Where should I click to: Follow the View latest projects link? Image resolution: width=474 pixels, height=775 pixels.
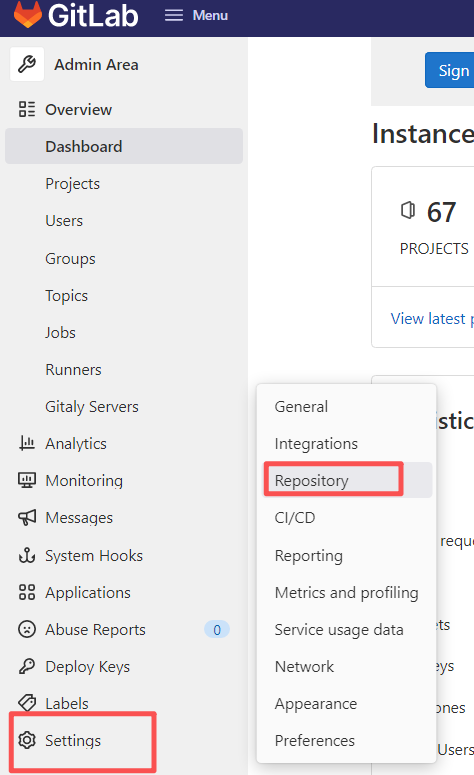coord(432,319)
